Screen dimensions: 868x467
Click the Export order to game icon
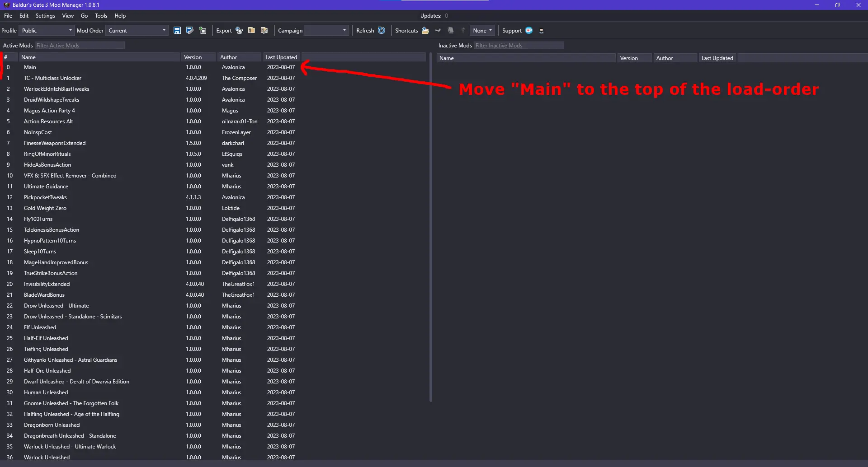[x=239, y=30]
